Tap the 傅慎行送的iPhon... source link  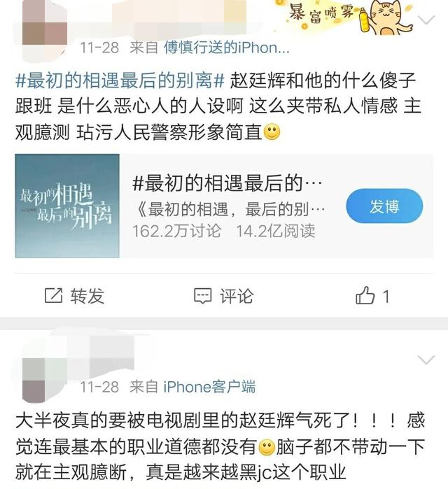coord(227,48)
